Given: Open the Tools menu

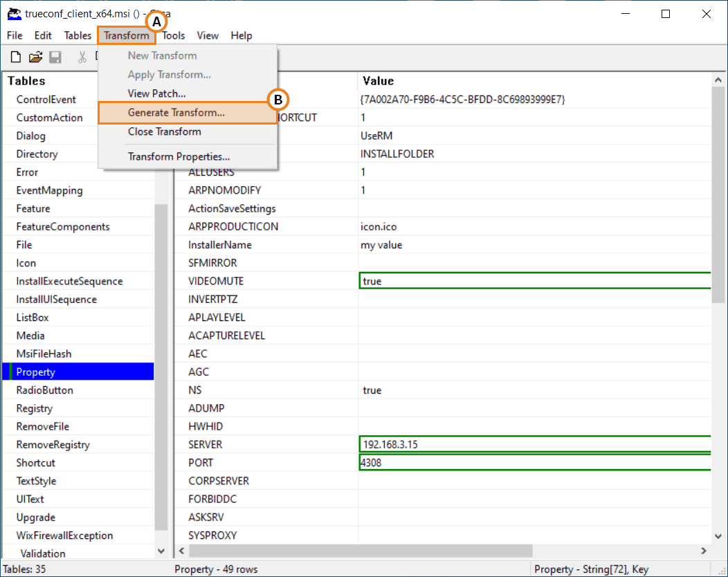Looking at the screenshot, I should 173,35.
